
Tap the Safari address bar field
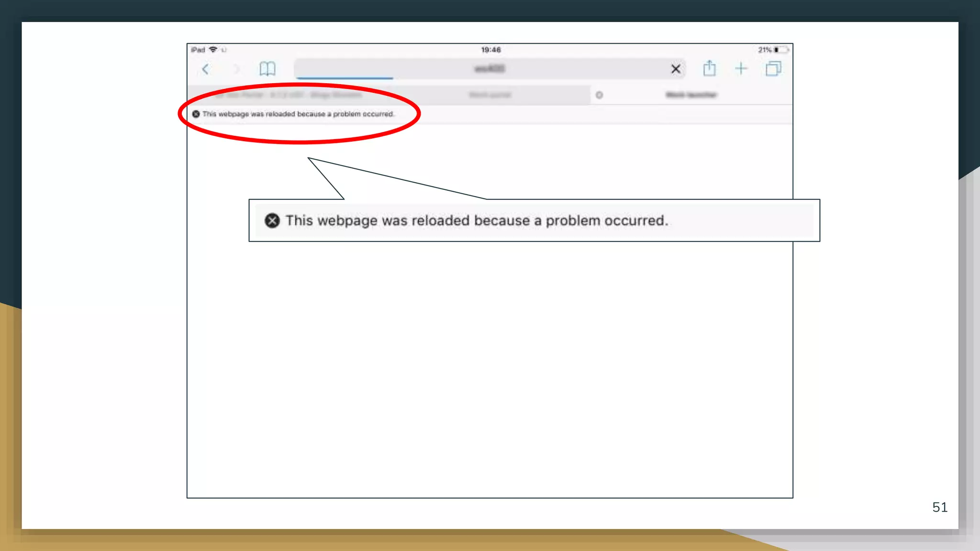pyautogui.click(x=489, y=69)
